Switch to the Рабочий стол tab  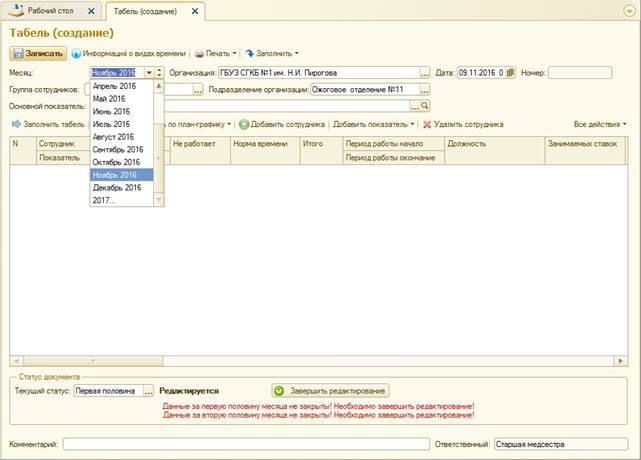50,11
